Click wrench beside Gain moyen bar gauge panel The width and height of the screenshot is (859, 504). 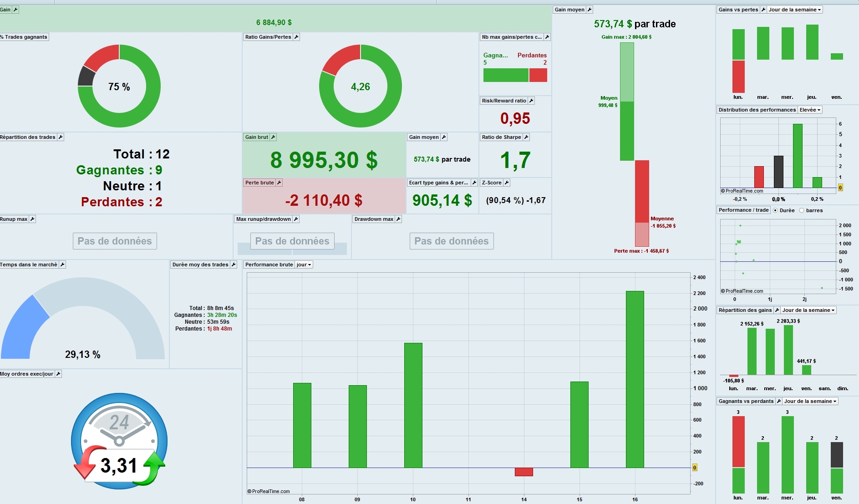point(590,10)
